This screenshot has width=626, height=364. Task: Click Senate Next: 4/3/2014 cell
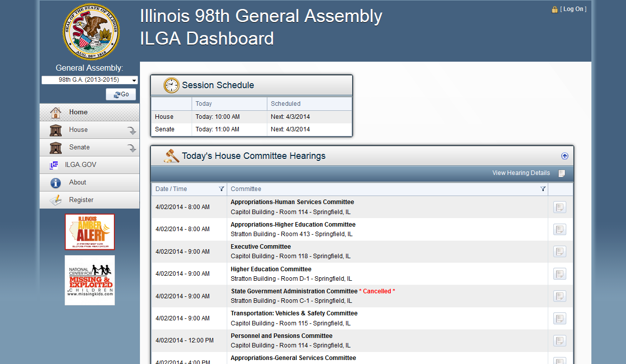coord(309,129)
